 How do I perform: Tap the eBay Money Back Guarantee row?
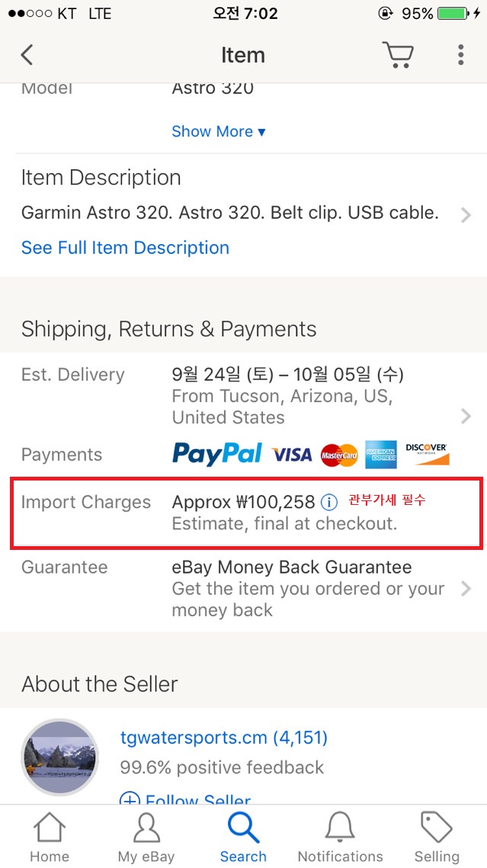coord(292,567)
